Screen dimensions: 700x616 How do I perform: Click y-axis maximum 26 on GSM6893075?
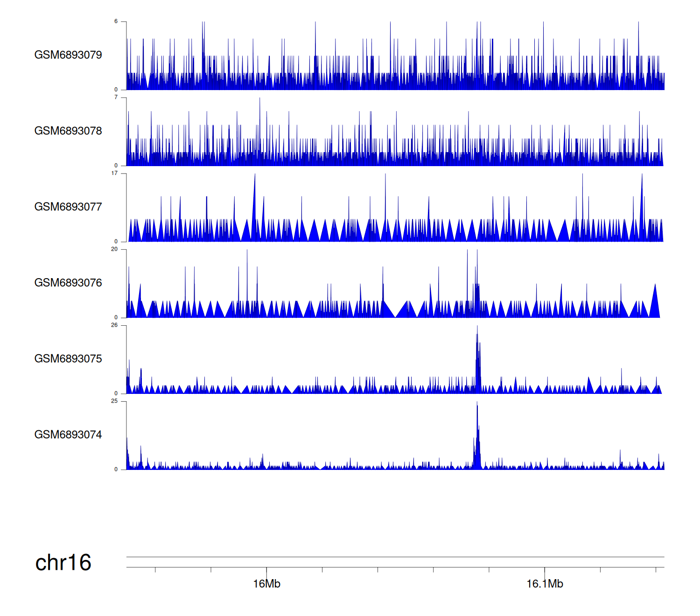pos(115,325)
